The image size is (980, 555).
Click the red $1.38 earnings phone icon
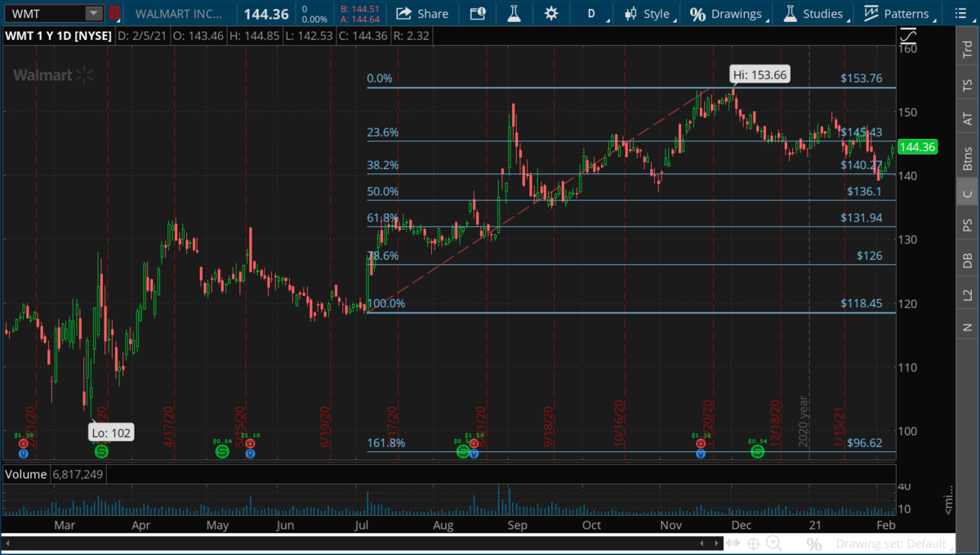pos(23,443)
